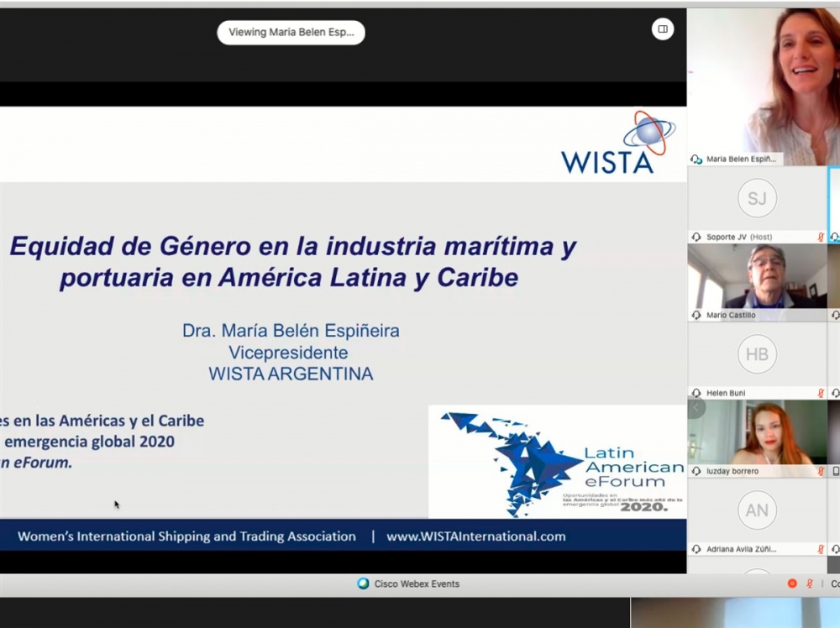Viewport: 840px width, 628px height.
Task: Select the AN avatar circle
Action: (x=757, y=510)
